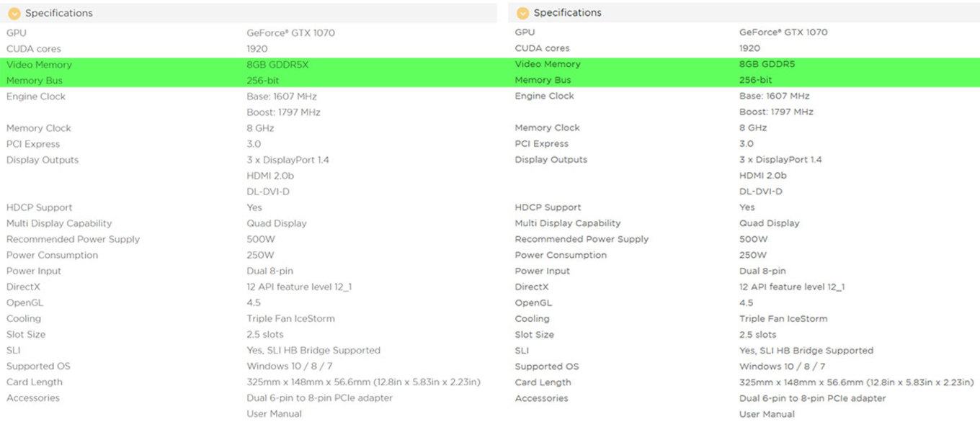Click right Windows 10 / 8 / 7 value

(x=783, y=367)
